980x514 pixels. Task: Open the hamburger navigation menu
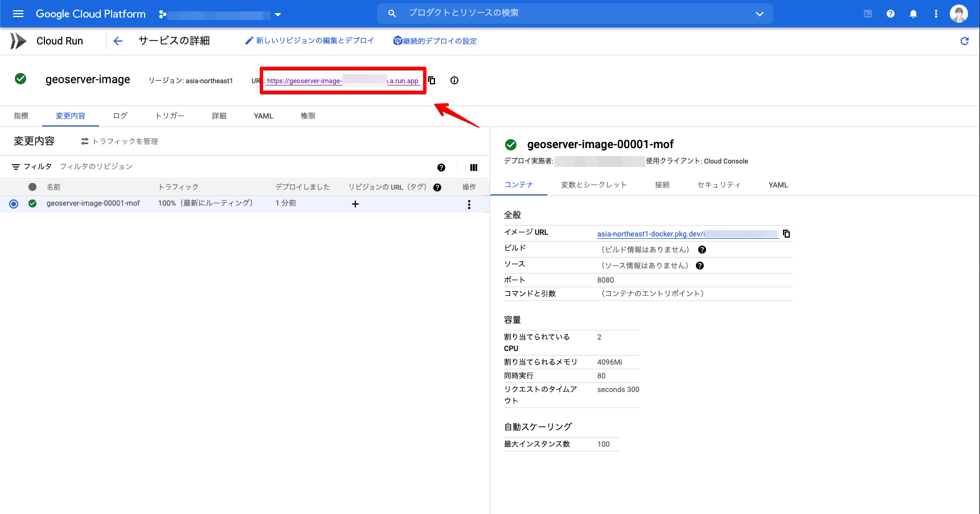18,14
